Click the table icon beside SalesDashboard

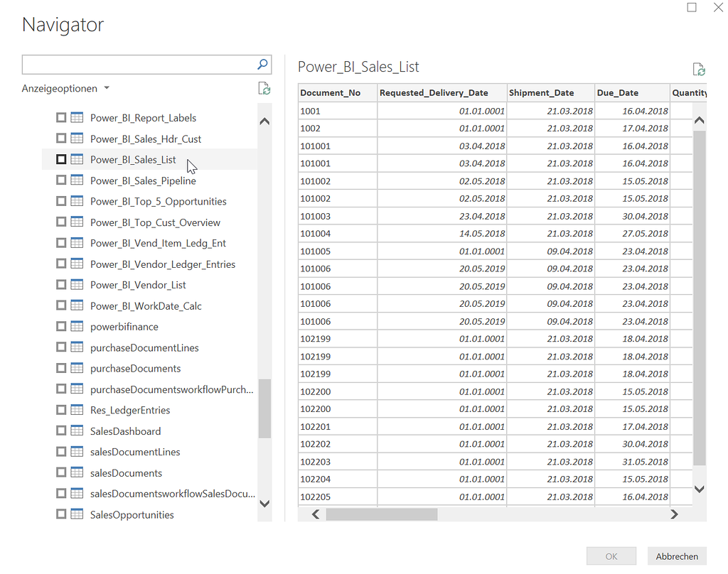point(76,430)
